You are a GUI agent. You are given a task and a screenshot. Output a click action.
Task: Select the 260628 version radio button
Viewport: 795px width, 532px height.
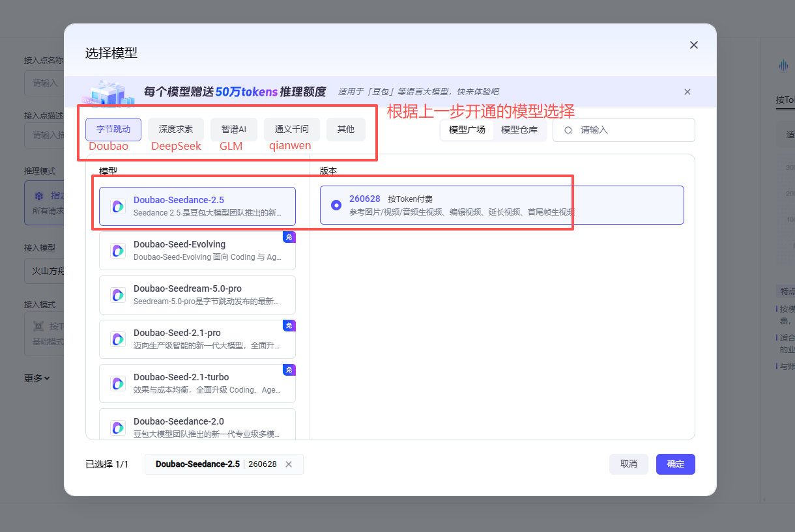click(336, 205)
